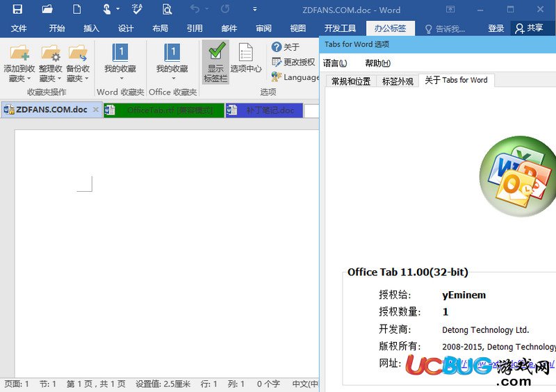Viewport: 556px width, 392px height.
Task: Open the 帮助(H) menu in options dialog
Action: (377, 63)
